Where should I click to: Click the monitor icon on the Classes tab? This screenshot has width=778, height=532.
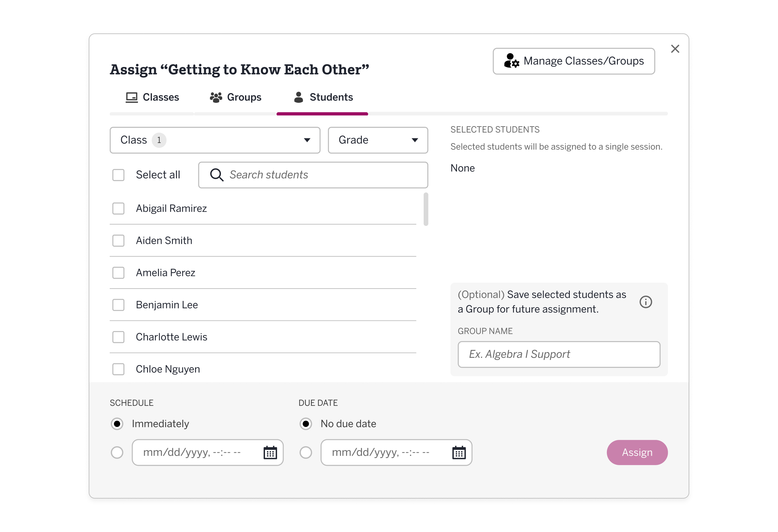point(131,97)
